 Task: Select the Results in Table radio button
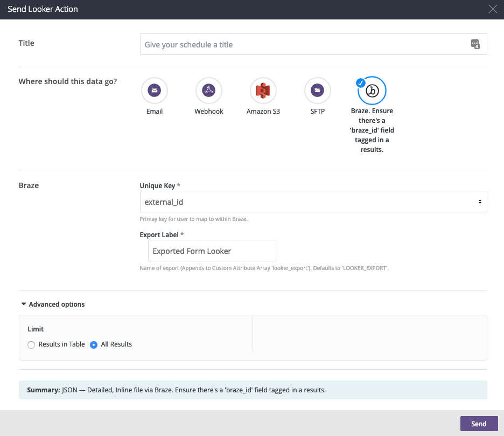click(31, 344)
